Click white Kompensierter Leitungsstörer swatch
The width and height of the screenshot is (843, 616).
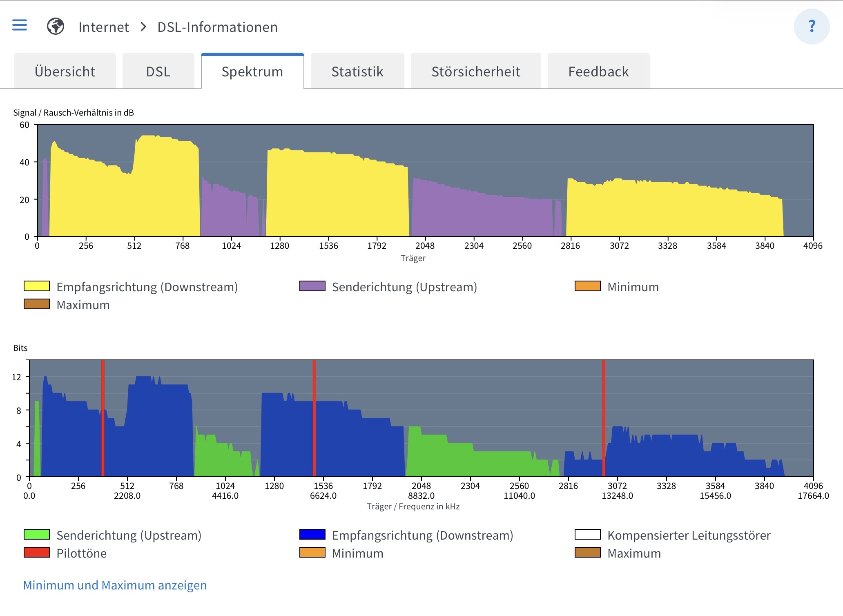587,534
